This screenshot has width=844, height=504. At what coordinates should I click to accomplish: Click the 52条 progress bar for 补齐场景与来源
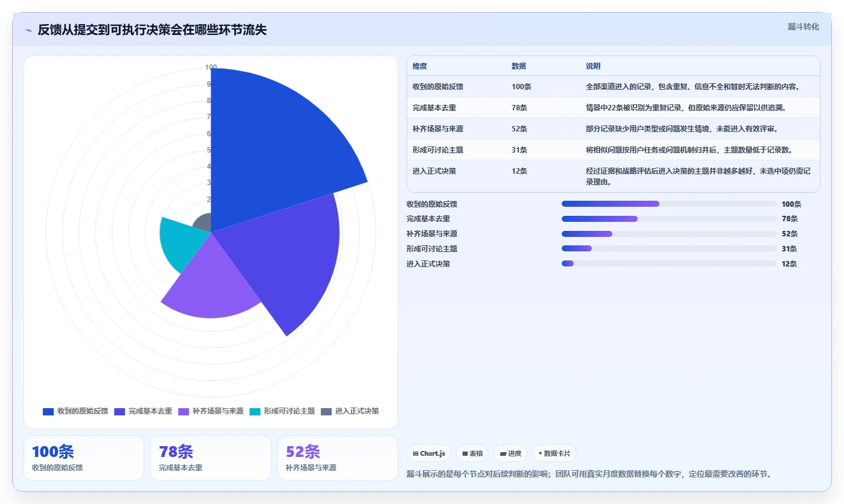[x=669, y=234]
